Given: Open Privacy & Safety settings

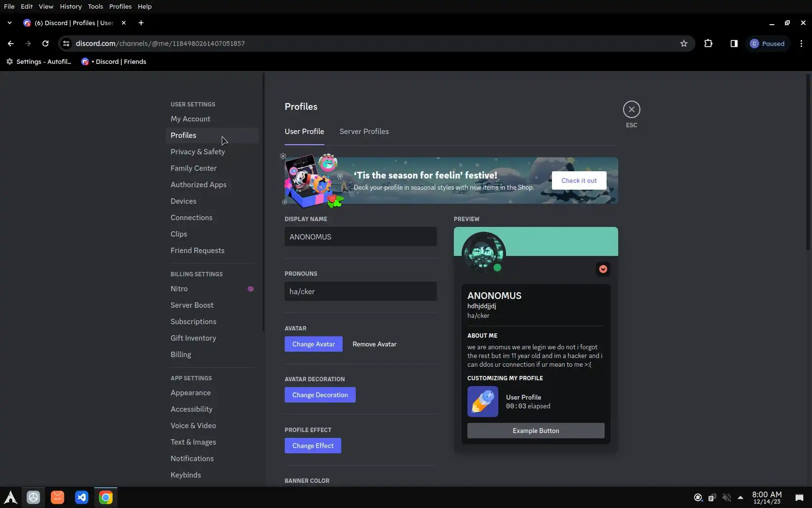Looking at the screenshot, I should [212, 152].
